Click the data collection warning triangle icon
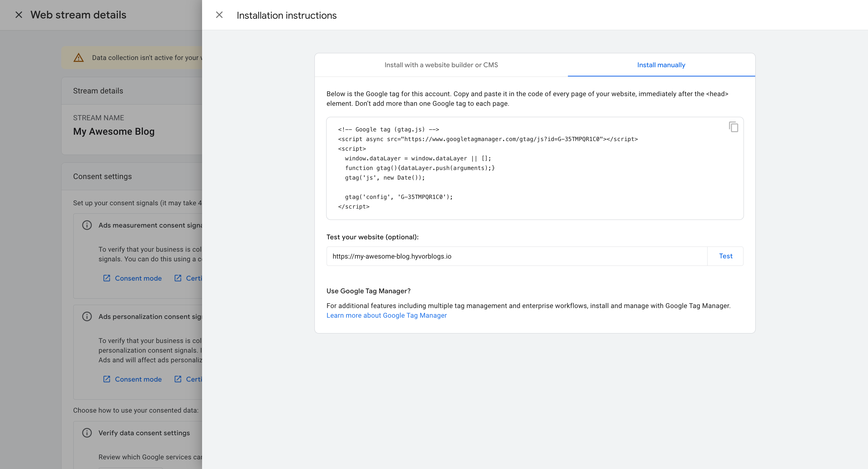Screen dimensions: 868x469 pos(78,58)
